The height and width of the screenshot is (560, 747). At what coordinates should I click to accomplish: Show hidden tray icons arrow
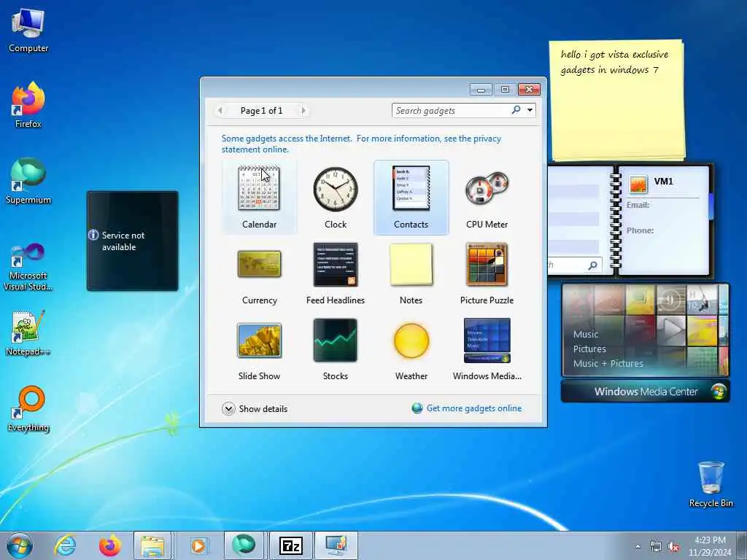click(x=638, y=547)
